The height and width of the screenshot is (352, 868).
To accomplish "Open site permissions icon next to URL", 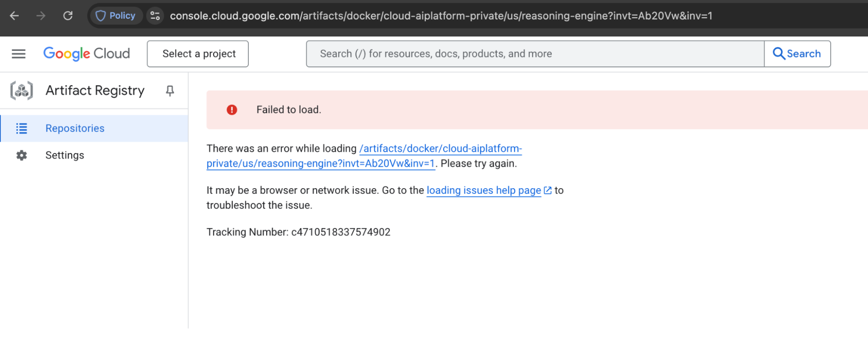I will tap(155, 16).
